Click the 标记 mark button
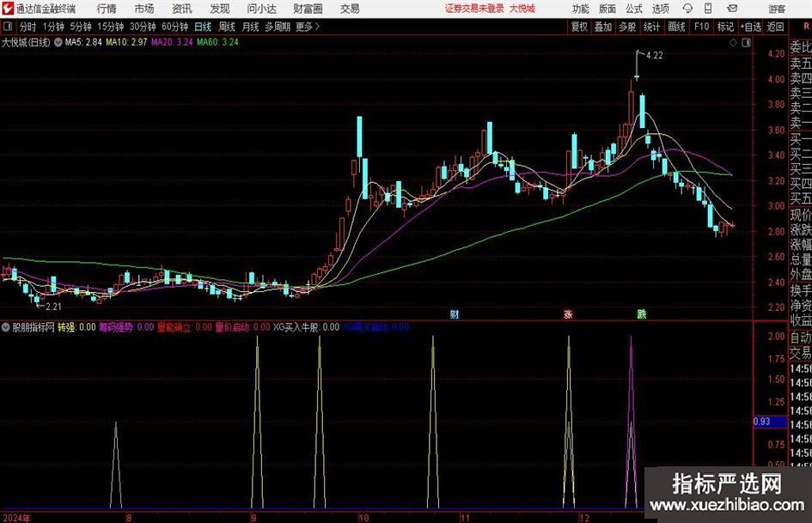812x523 pixels. point(725,27)
